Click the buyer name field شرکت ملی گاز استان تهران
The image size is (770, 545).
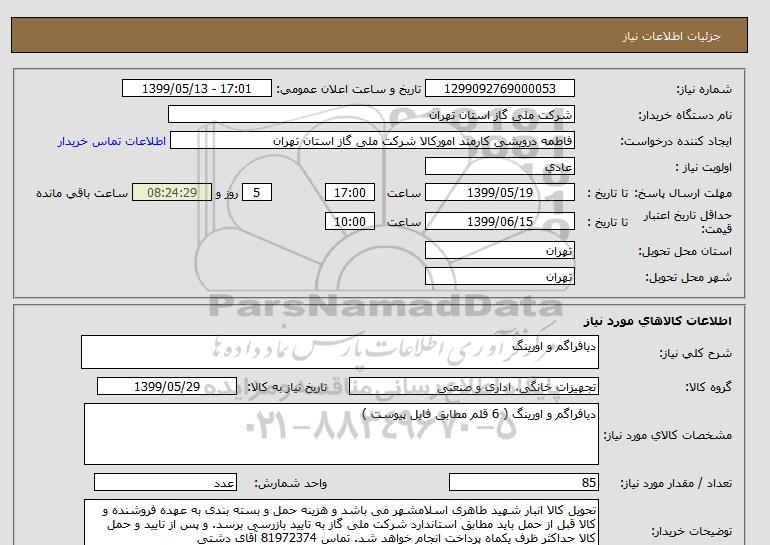pyautogui.click(x=371, y=114)
